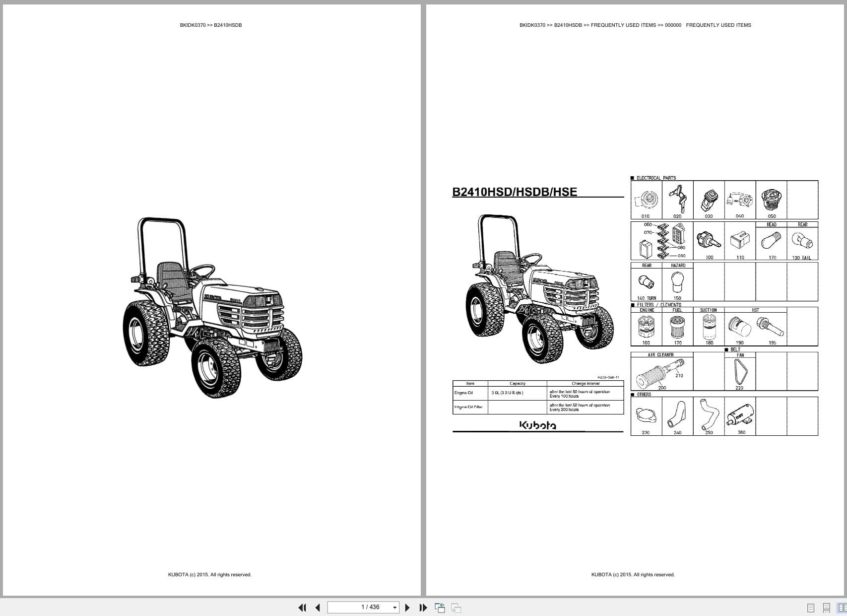Select the rear turn bulb part 140
847x616 pixels.
point(646,282)
